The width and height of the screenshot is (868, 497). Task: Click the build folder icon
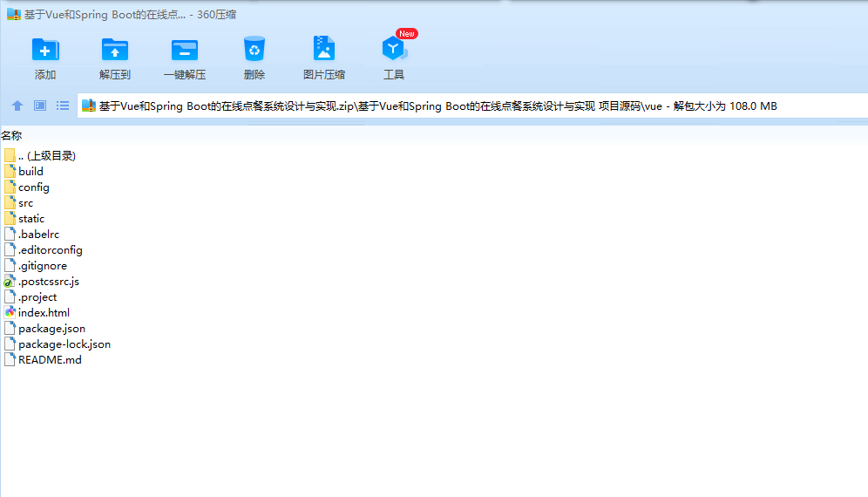pos(10,171)
